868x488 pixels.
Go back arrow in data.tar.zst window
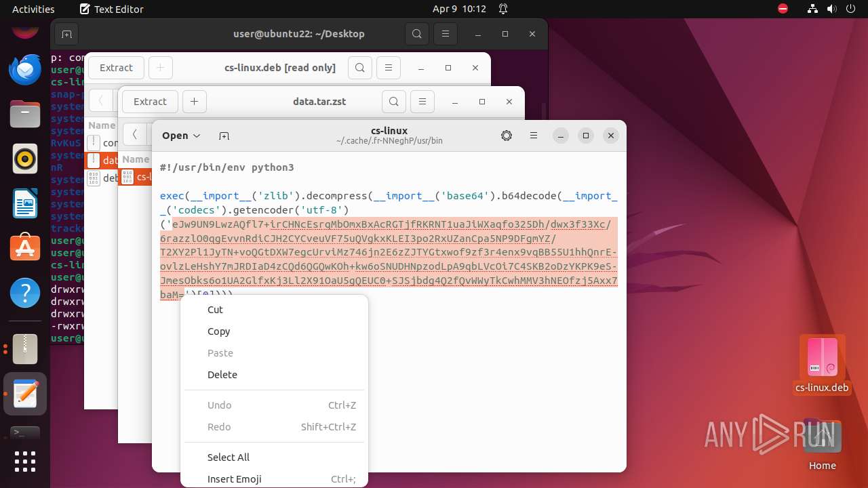click(x=135, y=134)
